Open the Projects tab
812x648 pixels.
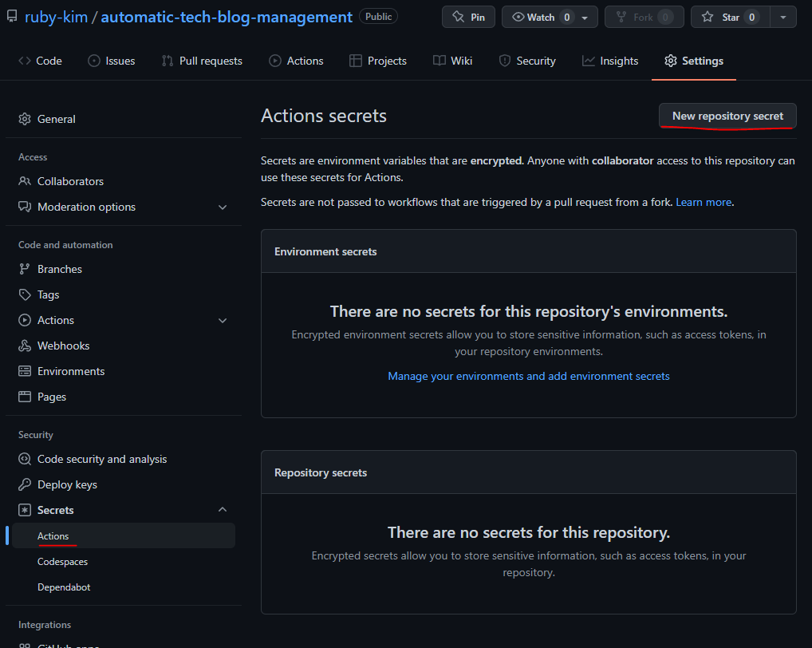pos(377,61)
